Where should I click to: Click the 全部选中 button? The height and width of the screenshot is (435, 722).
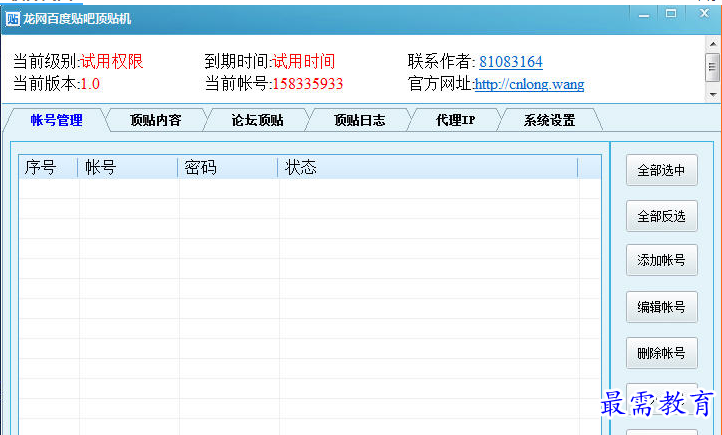point(662,170)
